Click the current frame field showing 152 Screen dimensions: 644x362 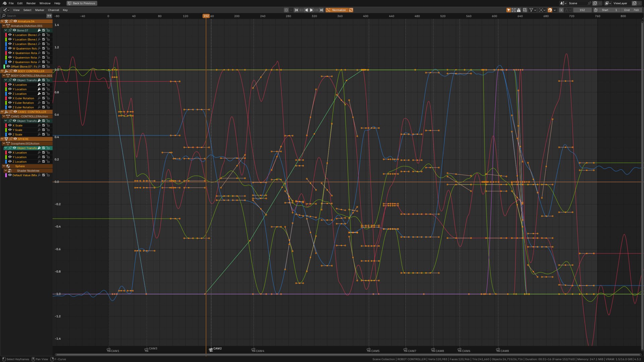pos(582,10)
